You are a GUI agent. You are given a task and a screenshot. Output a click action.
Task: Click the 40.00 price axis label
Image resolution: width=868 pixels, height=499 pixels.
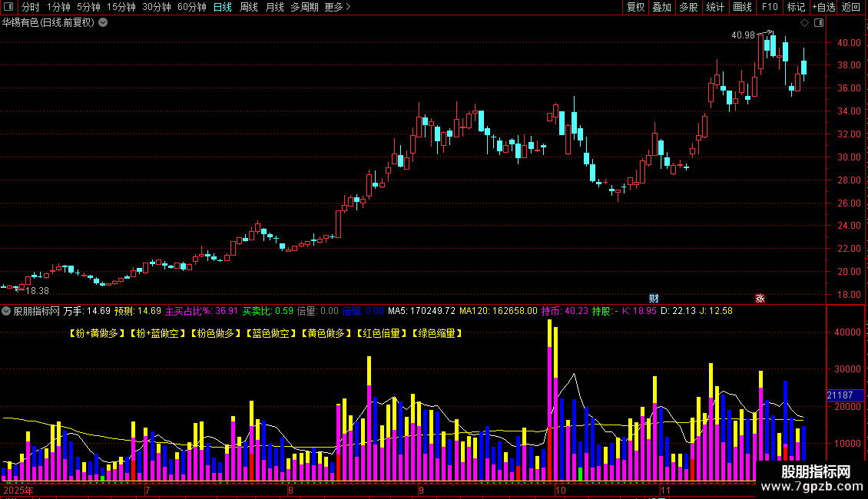[x=849, y=42]
